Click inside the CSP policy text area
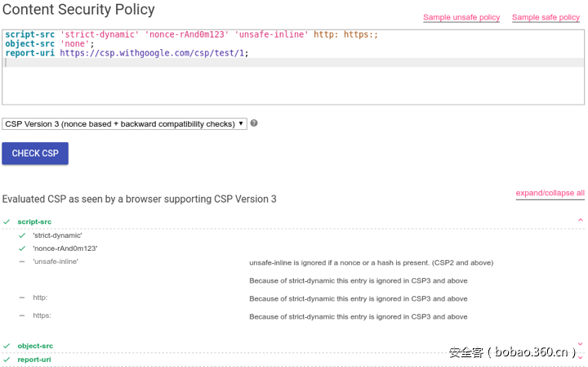Image resolution: width=588 pixels, height=367 pixels. (293, 82)
